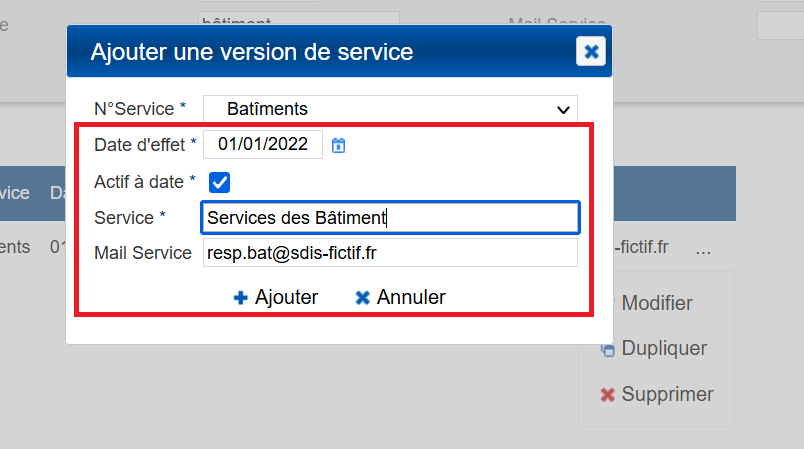
Task: Close the Ajouter une version dialog
Action: (591, 51)
